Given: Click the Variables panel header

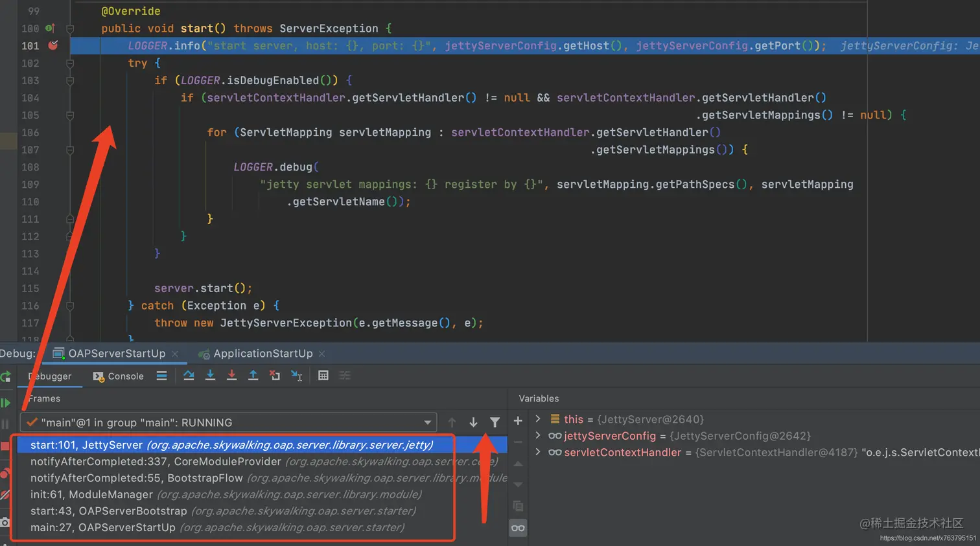Looking at the screenshot, I should click(x=539, y=398).
